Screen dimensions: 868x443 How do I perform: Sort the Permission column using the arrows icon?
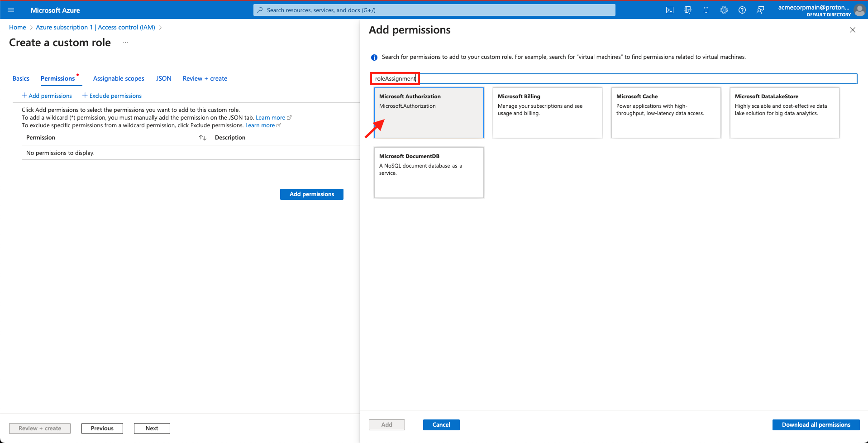[203, 138]
